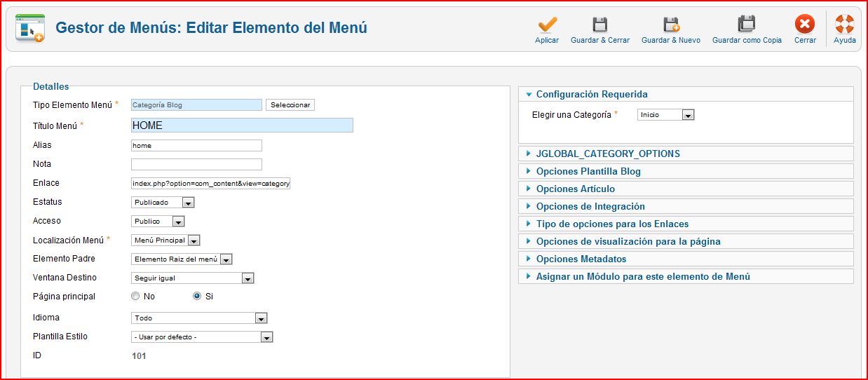The height and width of the screenshot is (380, 868).
Task: Open the Elegir una Categoría dropdown
Action: click(665, 115)
